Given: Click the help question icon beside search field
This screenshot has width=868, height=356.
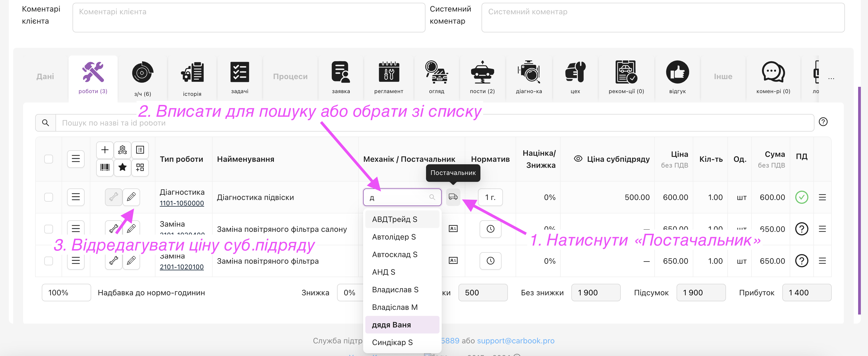Looking at the screenshot, I should click(x=823, y=122).
